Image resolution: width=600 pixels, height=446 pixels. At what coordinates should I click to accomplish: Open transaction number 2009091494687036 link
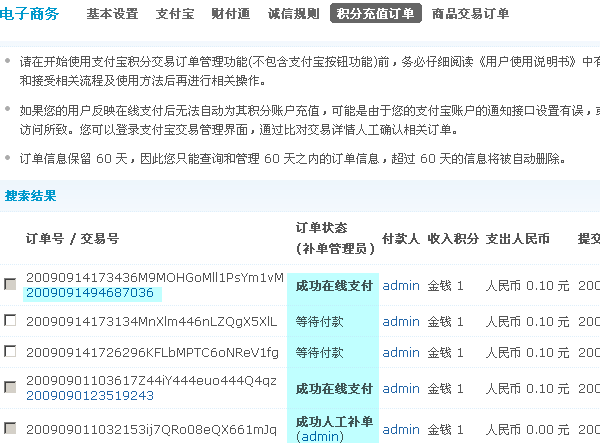(x=90, y=293)
